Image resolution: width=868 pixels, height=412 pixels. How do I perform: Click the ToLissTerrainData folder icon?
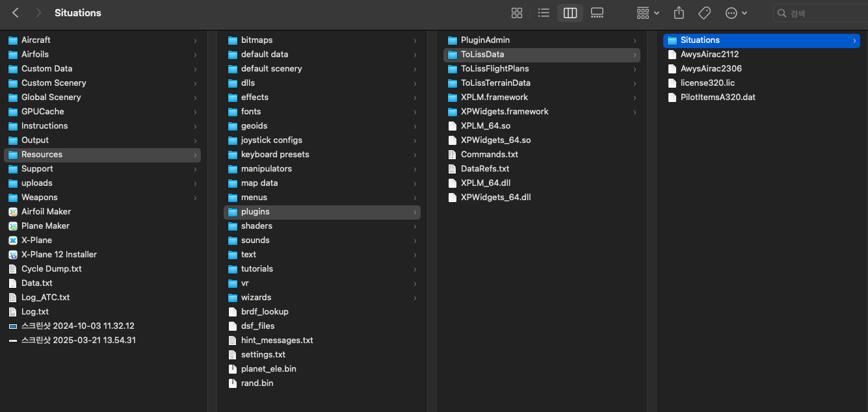(453, 83)
